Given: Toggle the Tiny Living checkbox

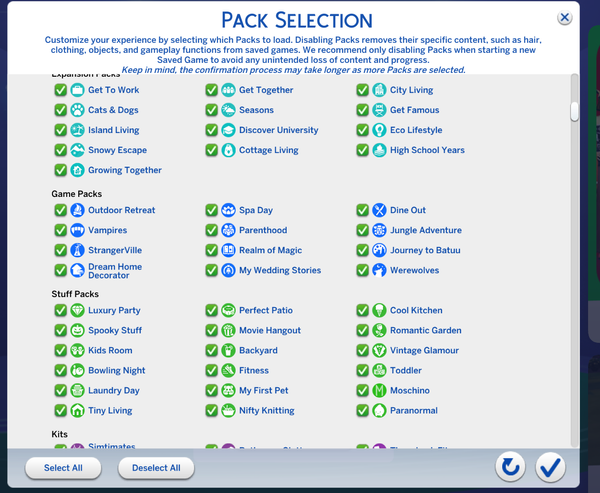Looking at the screenshot, I should tap(61, 410).
